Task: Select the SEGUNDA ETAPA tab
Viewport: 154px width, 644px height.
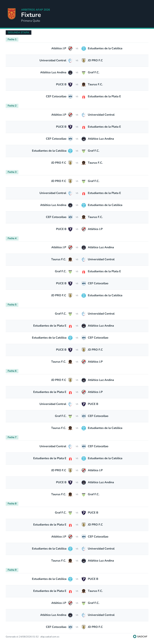Action: click(x=19, y=32)
